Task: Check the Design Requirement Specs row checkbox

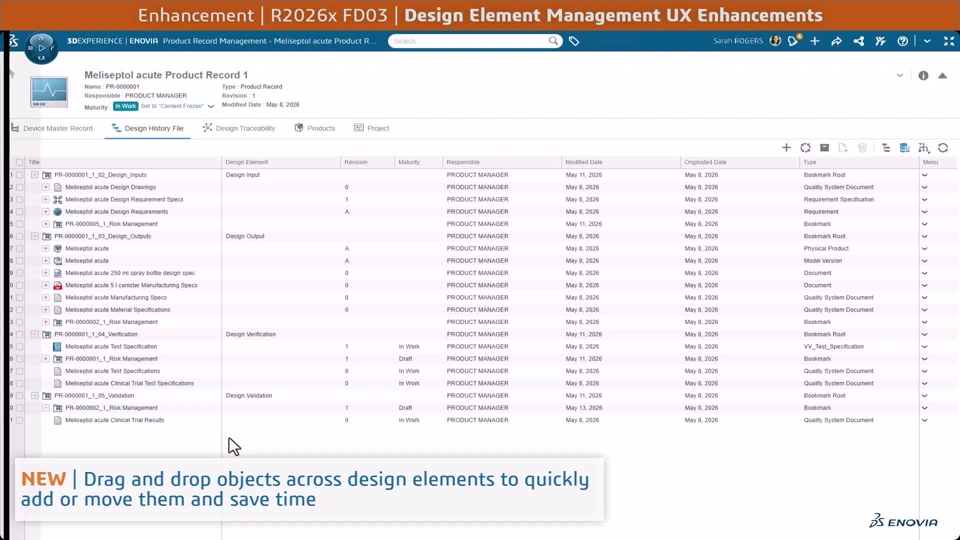Action: click(x=20, y=200)
